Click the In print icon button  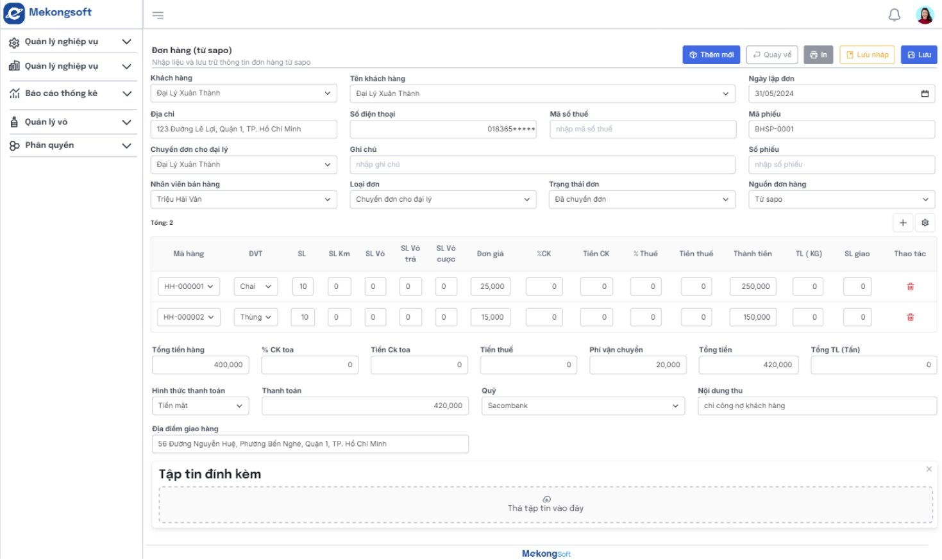[819, 54]
